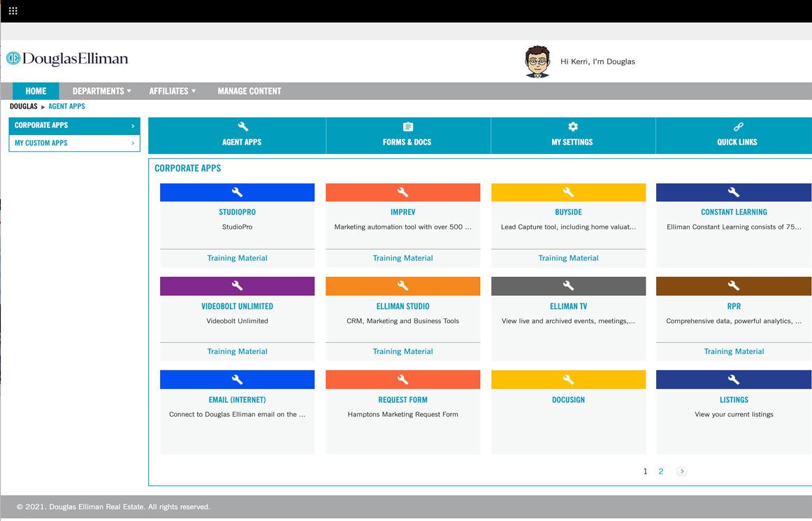Click 'Hi Kerri, I'm Douglas' greeting text
This screenshot has height=521, width=812.
pos(597,61)
